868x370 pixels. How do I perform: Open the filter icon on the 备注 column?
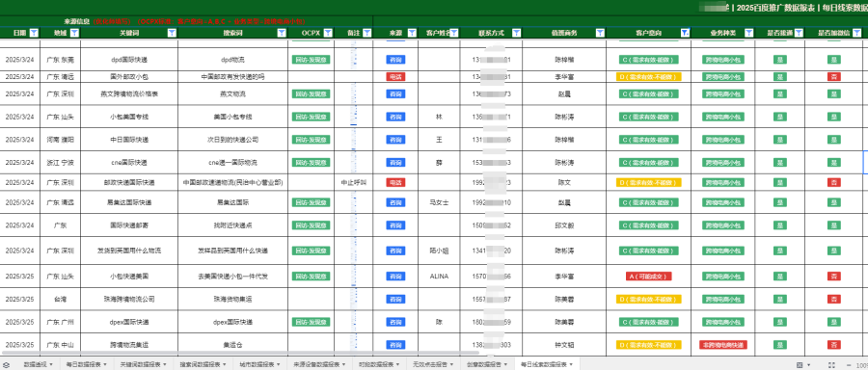[x=367, y=33]
